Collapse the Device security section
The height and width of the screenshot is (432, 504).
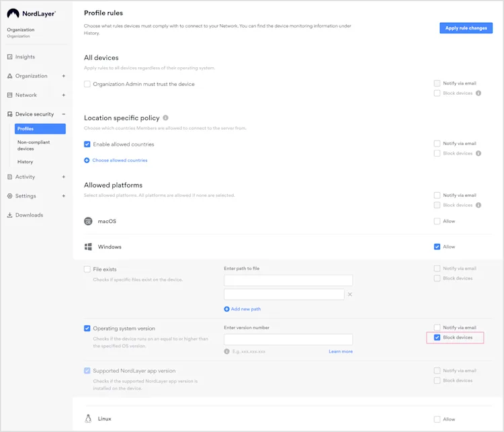click(x=64, y=114)
